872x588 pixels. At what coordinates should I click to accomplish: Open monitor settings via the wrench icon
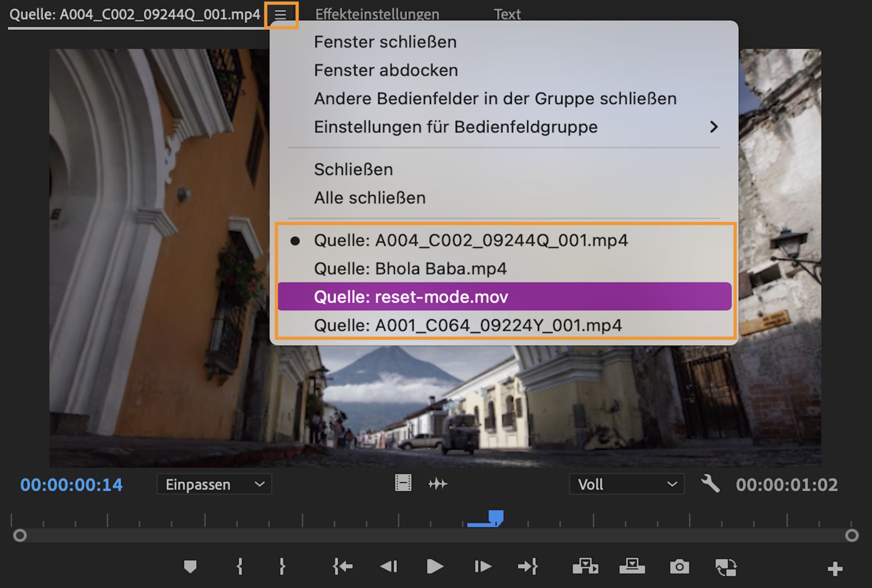(711, 484)
